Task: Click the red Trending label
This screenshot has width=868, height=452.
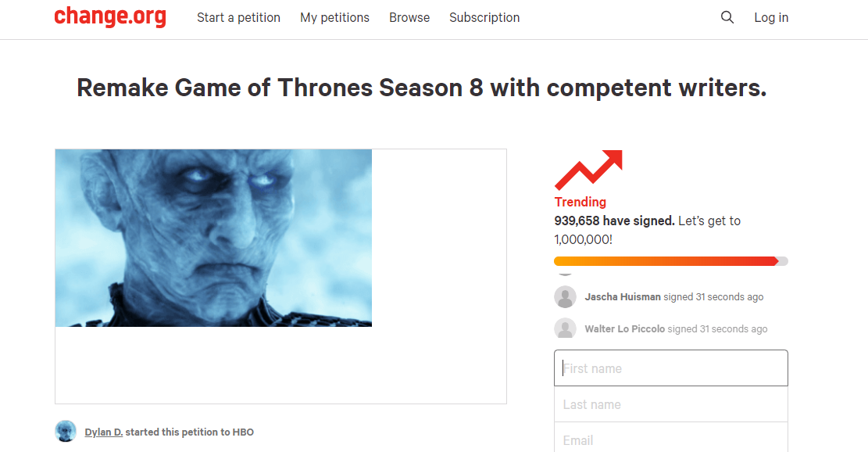Action: tap(580, 202)
